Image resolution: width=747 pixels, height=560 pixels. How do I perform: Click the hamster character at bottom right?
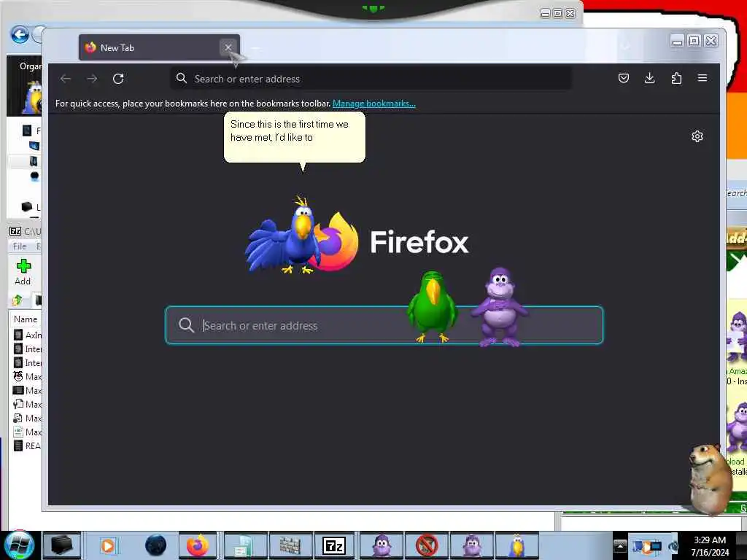pos(710,478)
